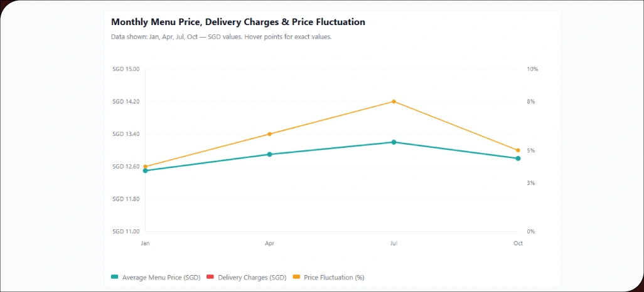Click the 10% label on right axis
The height and width of the screenshot is (292, 644).
[532, 69]
